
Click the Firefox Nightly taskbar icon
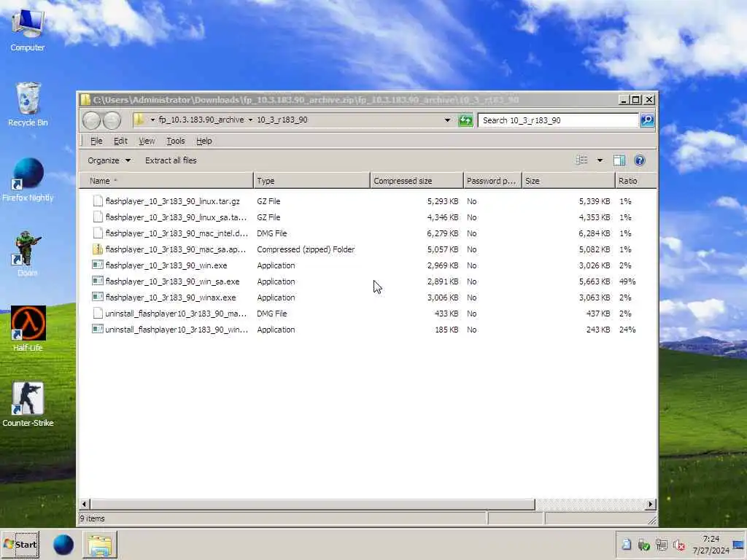click(x=63, y=545)
